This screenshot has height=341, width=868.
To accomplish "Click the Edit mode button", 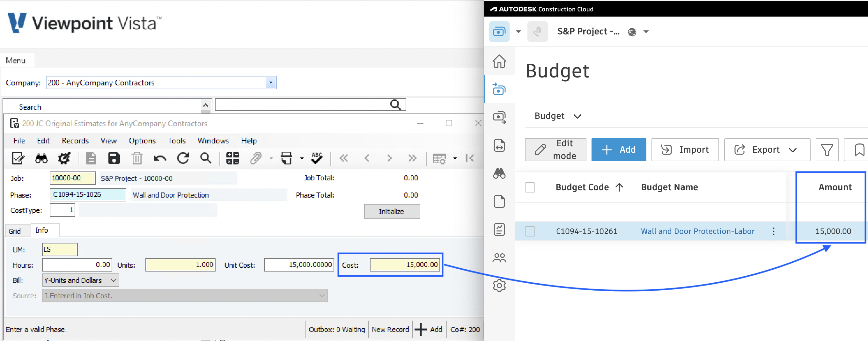I will 555,149.
